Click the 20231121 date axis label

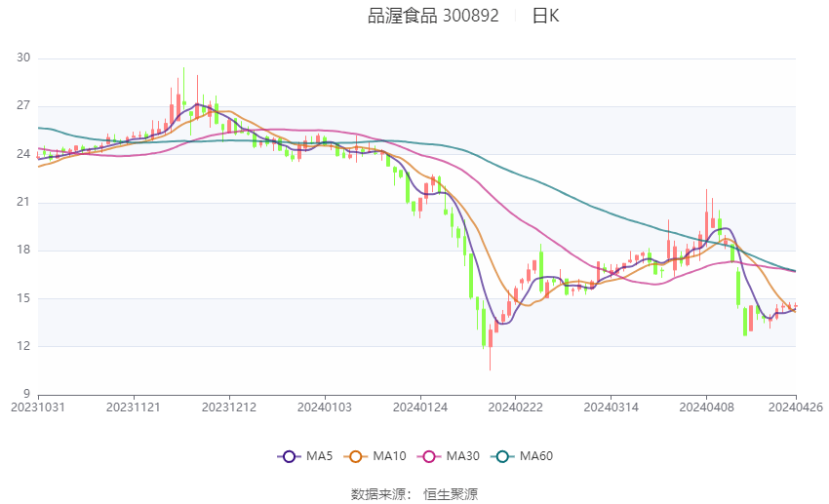click(x=134, y=407)
